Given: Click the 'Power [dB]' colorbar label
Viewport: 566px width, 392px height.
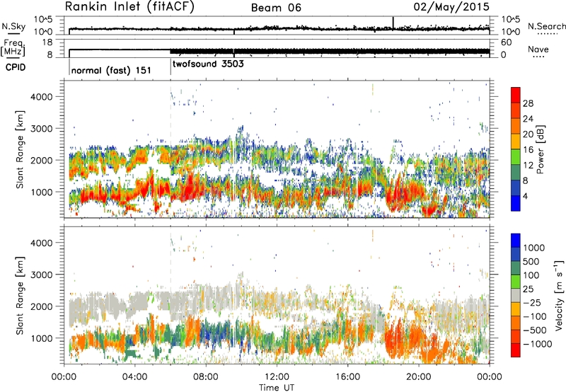Looking at the screenshot, I should (x=540, y=149).
